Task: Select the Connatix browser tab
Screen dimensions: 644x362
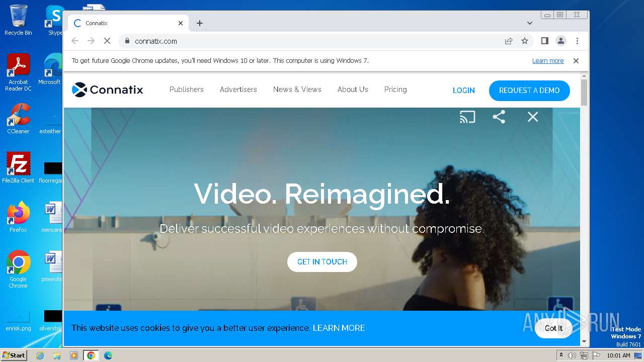Action: coord(128,23)
